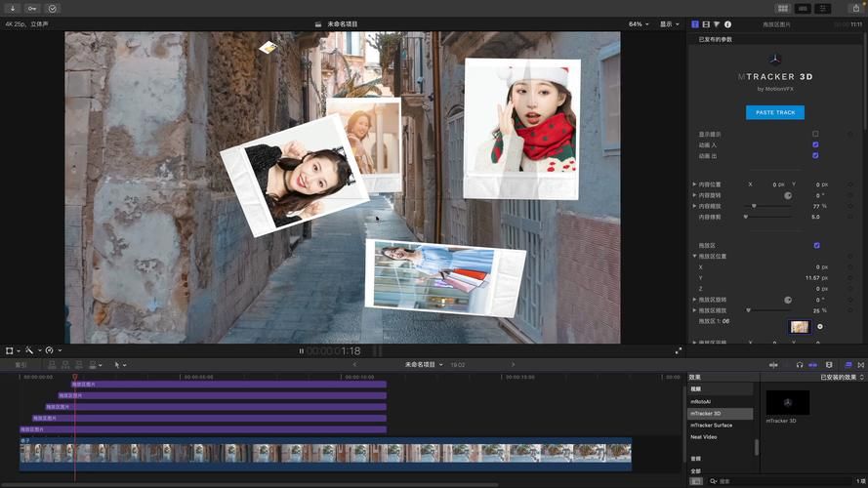Click the drop zone rotation dial
Viewport: 868px width, 488px height.
(x=788, y=300)
